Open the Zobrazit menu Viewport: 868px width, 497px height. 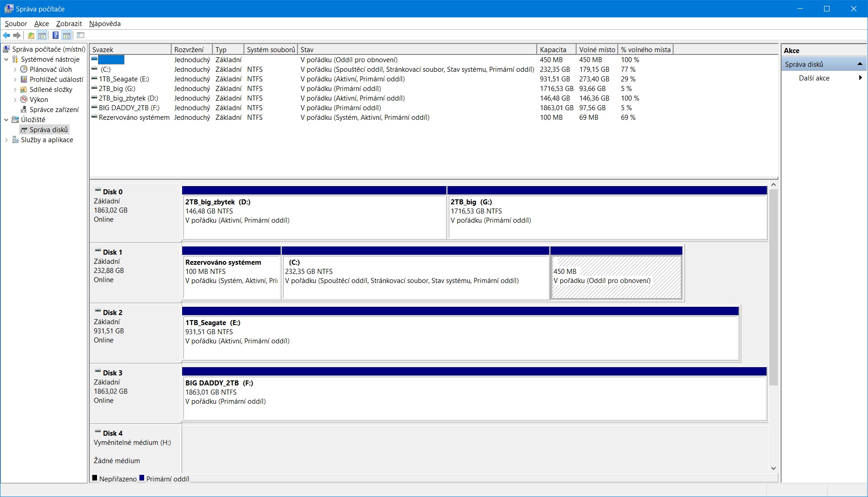(x=69, y=24)
